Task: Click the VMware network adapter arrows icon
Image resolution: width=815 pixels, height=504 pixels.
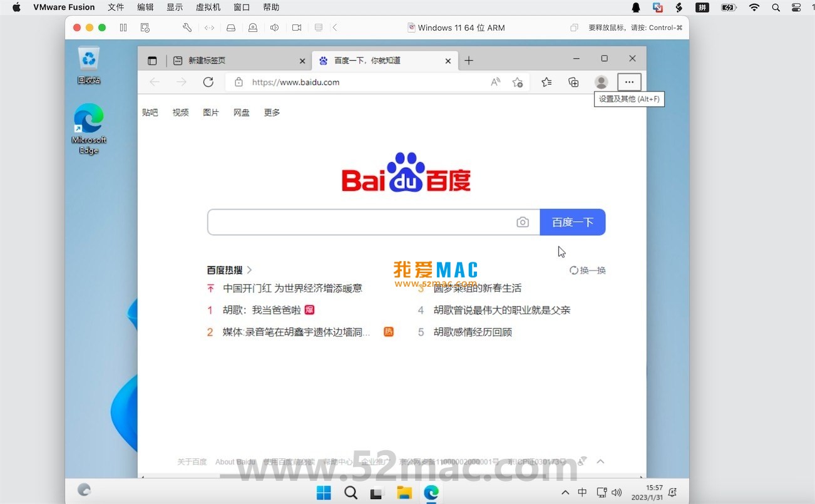Action: pos(209,28)
